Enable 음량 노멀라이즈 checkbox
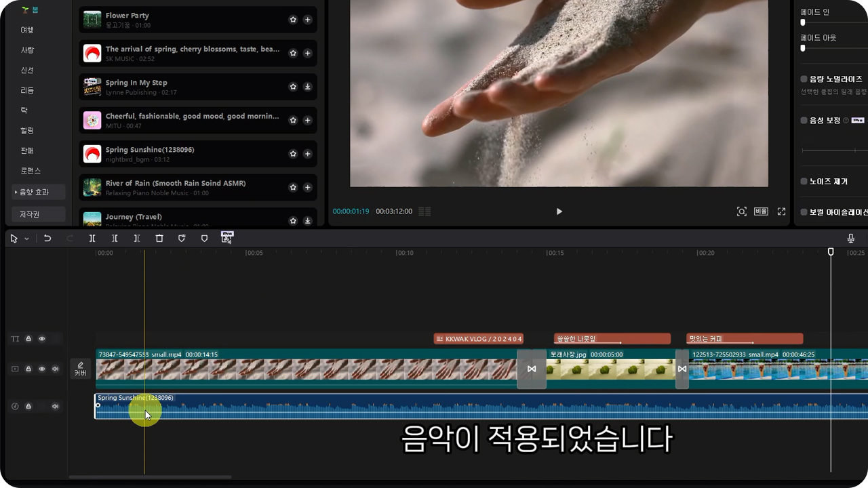Screen dimensions: 868x488 (804, 79)
